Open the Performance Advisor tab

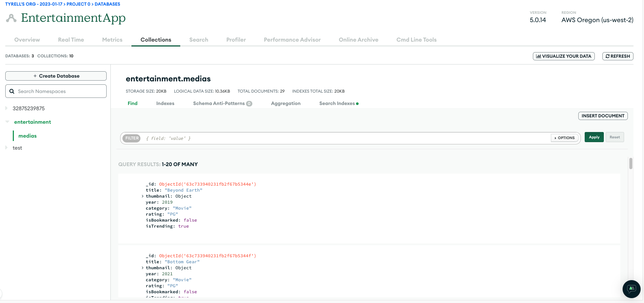292,40
